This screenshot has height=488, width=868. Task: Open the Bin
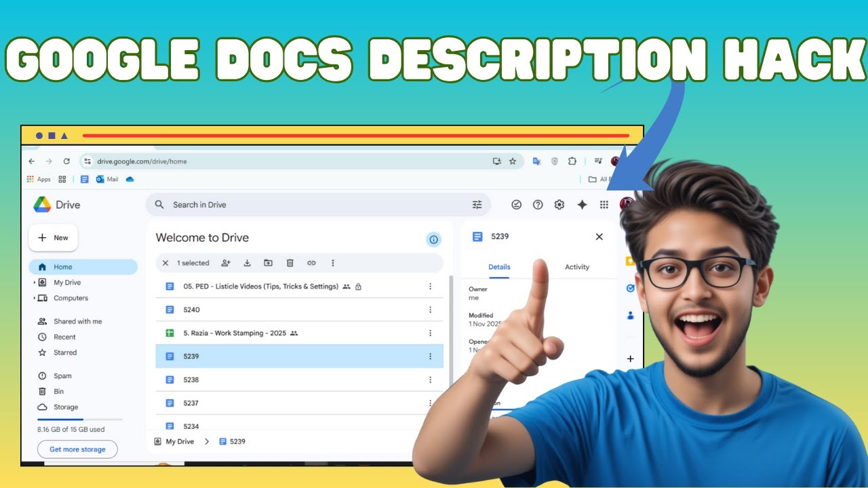pyautogui.click(x=58, y=391)
